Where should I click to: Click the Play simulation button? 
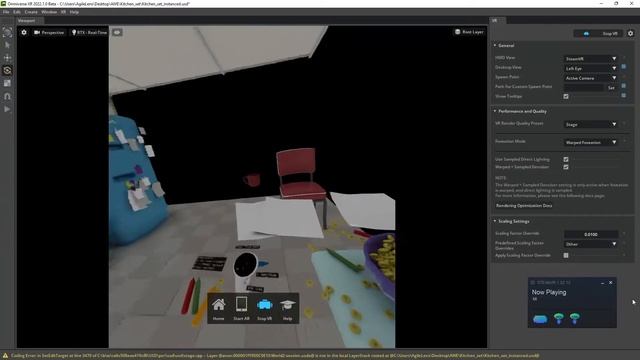7,109
